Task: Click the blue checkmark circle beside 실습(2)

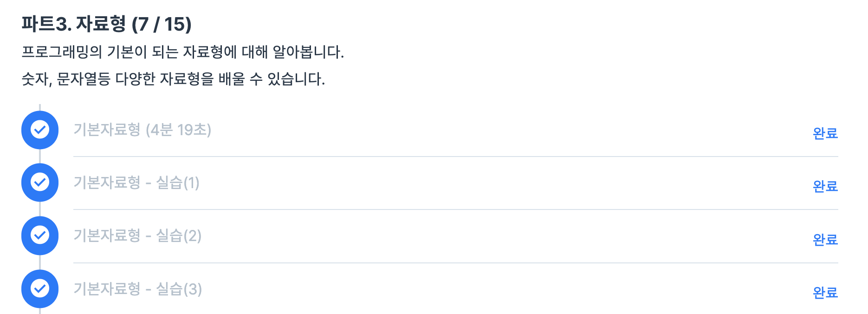Action: tap(40, 235)
